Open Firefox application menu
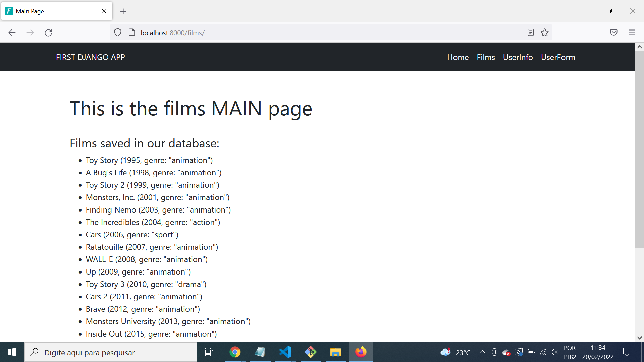The image size is (644, 362). pos(632,33)
